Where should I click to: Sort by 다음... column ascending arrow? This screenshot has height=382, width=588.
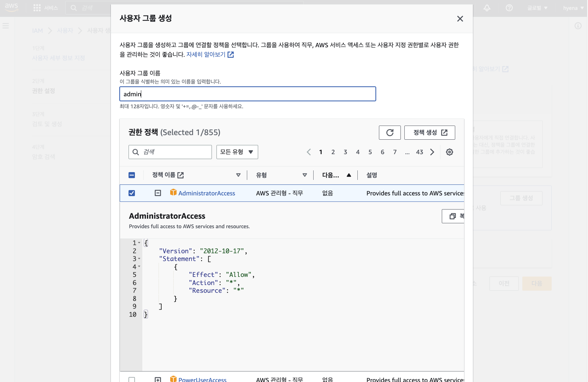pyautogui.click(x=349, y=175)
